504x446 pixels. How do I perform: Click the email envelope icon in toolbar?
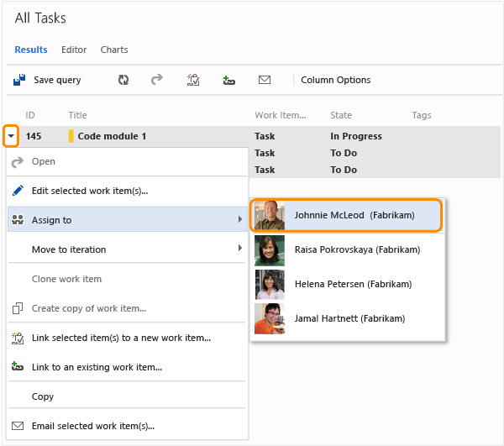(x=265, y=80)
